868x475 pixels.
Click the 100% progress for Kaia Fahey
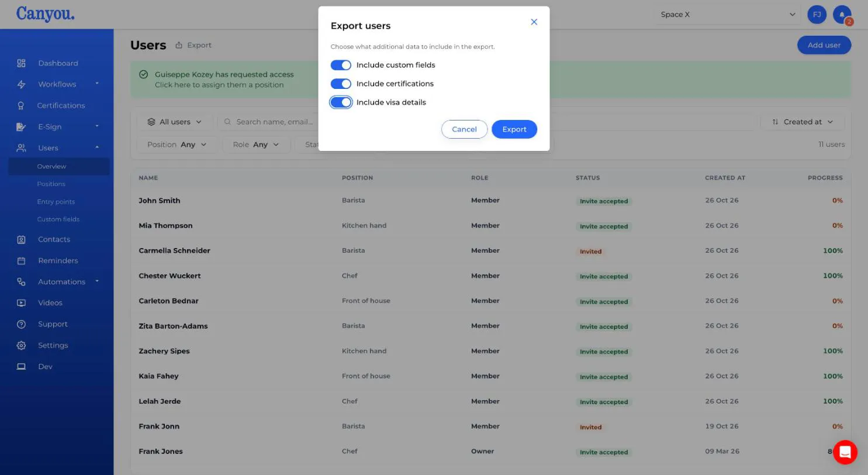tap(832, 376)
